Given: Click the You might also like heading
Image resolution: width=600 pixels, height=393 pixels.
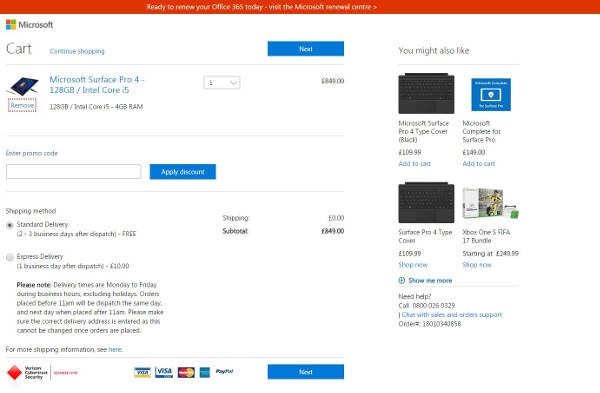Looking at the screenshot, I should click(x=434, y=51).
